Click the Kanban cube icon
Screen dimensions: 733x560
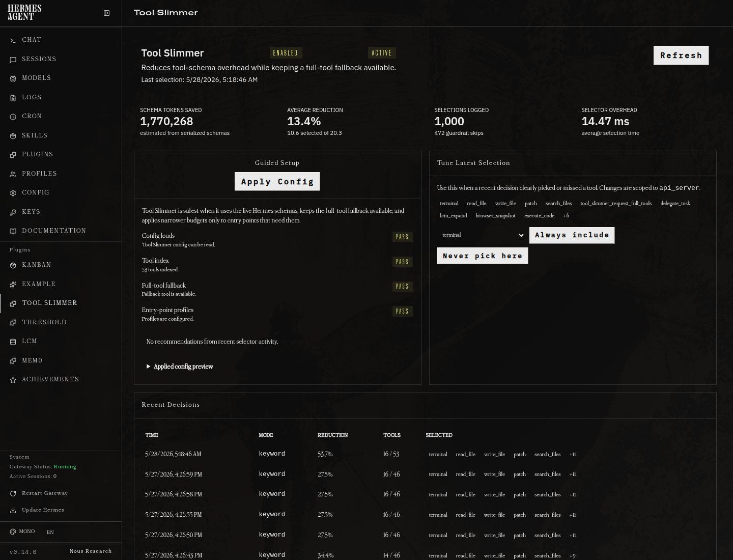pos(13,265)
